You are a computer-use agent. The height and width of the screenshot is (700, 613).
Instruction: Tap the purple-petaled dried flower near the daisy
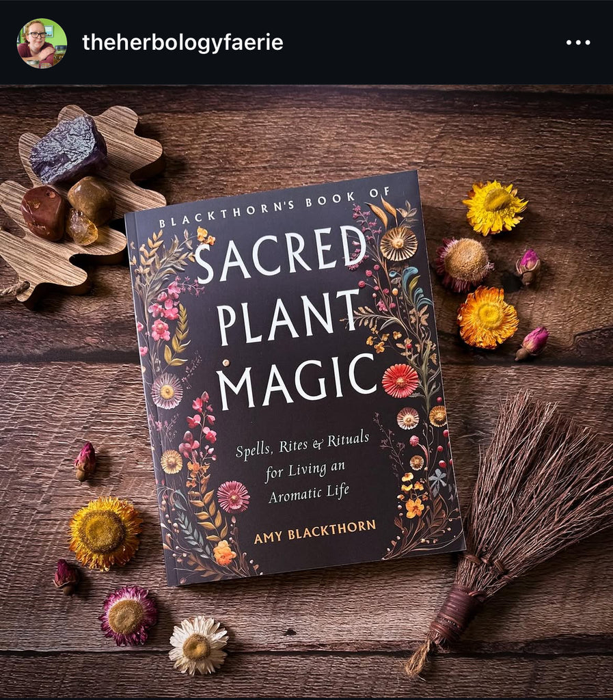(128, 616)
